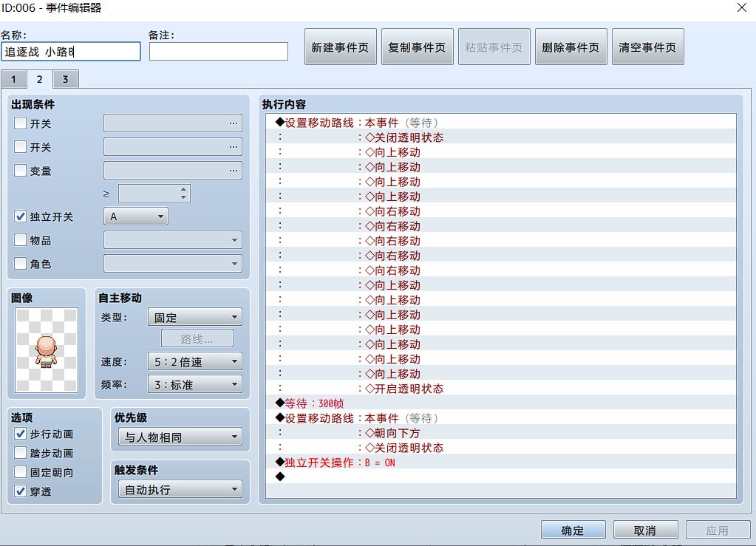Image resolution: width=756 pixels, height=546 pixels.
Task: Select the second 设置移动路线:本事件 line
Action: click(501, 418)
